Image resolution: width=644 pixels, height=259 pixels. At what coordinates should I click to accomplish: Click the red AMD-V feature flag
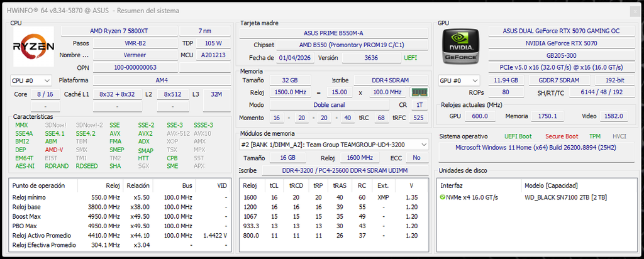click(54, 150)
